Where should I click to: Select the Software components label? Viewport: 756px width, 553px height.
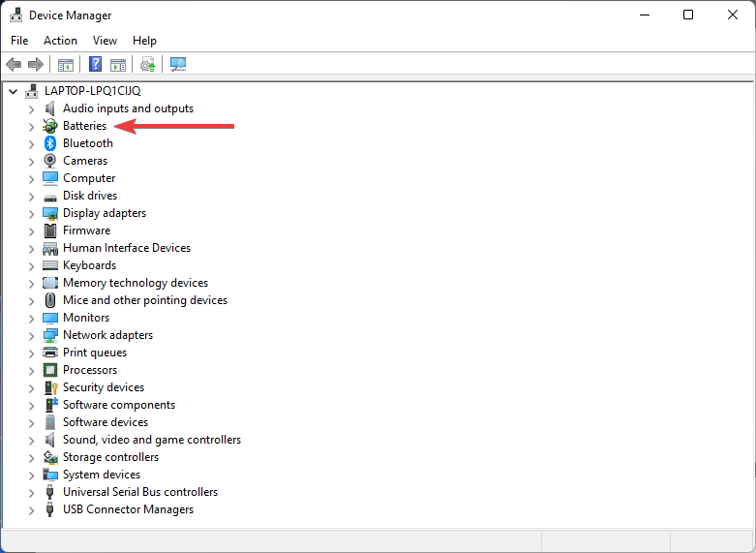[x=119, y=405]
